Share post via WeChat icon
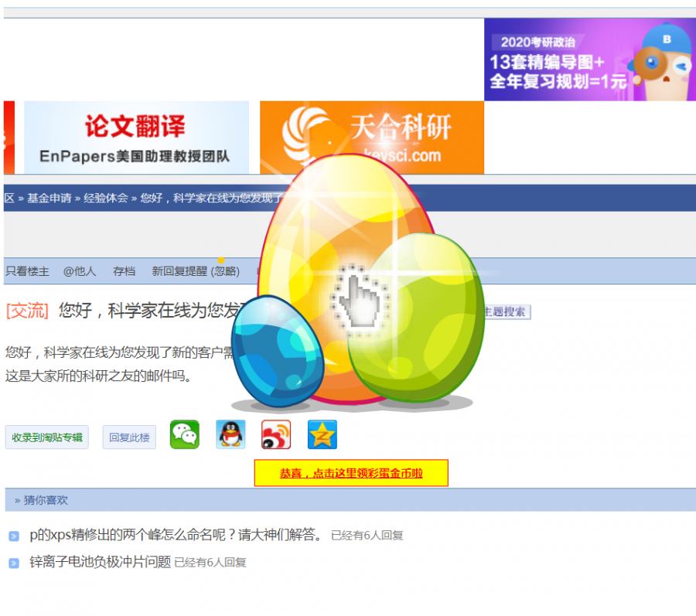This screenshot has height=616, width=696. [185, 434]
